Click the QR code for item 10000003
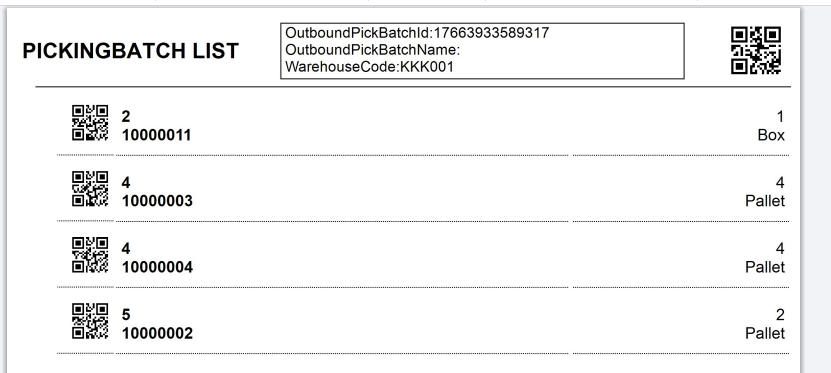 [90, 189]
